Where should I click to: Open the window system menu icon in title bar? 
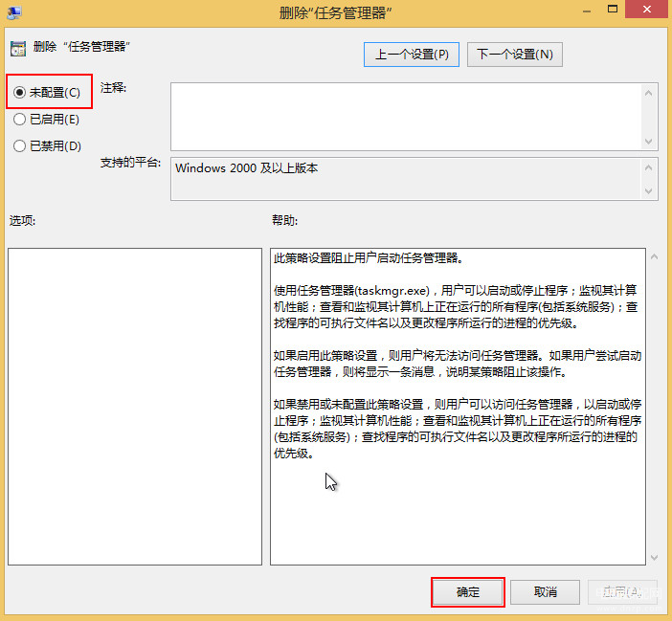(14, 12)
